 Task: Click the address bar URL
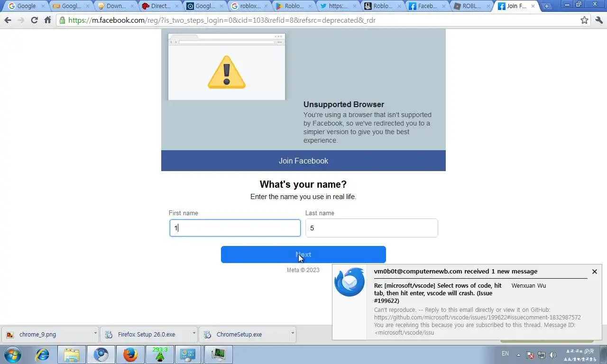[x=221, y=20]
